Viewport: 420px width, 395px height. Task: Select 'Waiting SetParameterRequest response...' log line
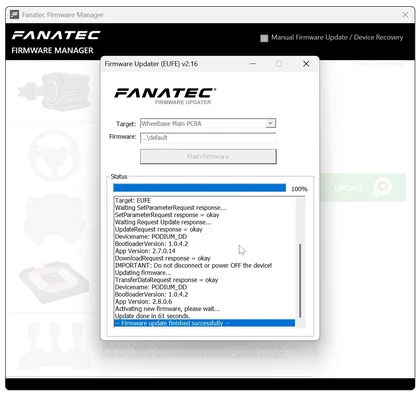point(170,208)
